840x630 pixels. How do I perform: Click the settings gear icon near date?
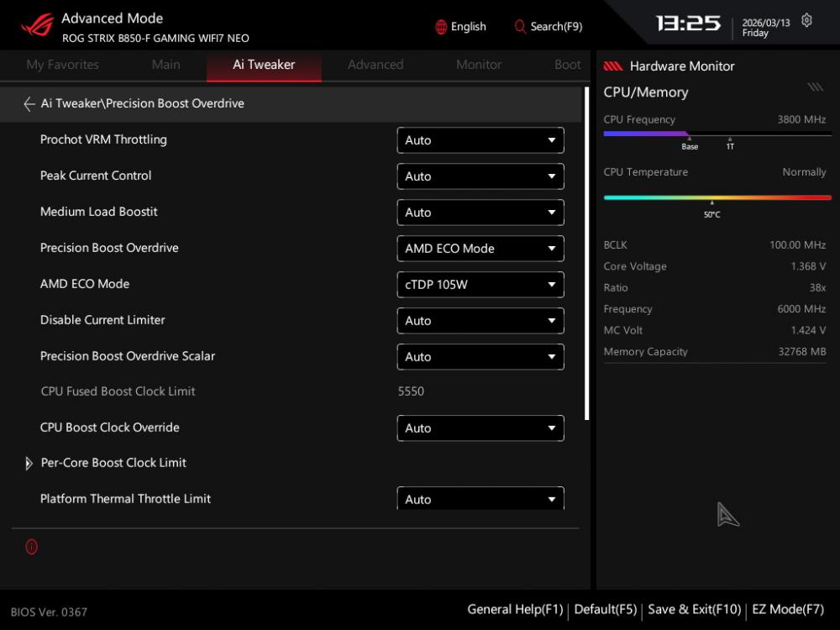pyautogui.click(x=807, y=21)
